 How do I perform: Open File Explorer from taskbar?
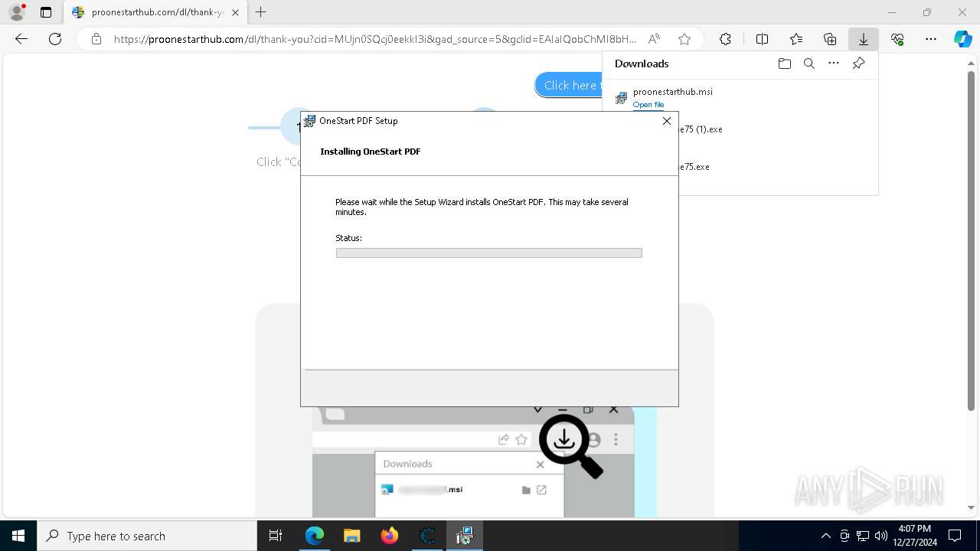(352, 536)
